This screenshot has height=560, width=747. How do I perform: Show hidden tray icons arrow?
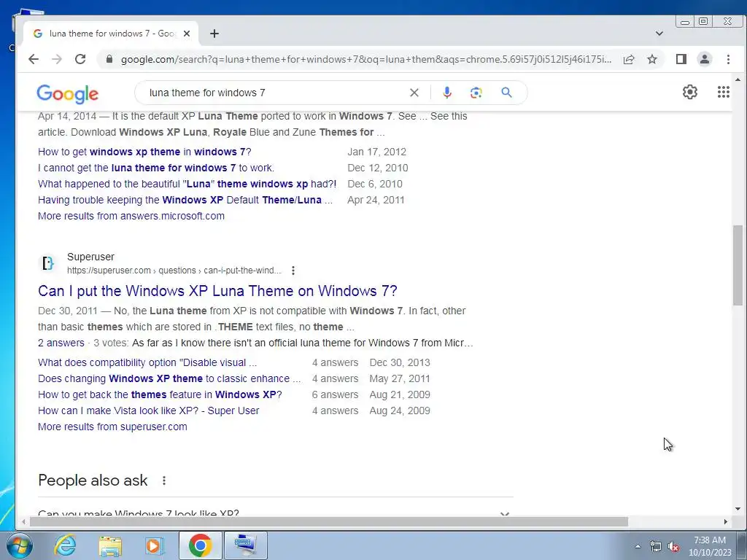pos(638,546)
